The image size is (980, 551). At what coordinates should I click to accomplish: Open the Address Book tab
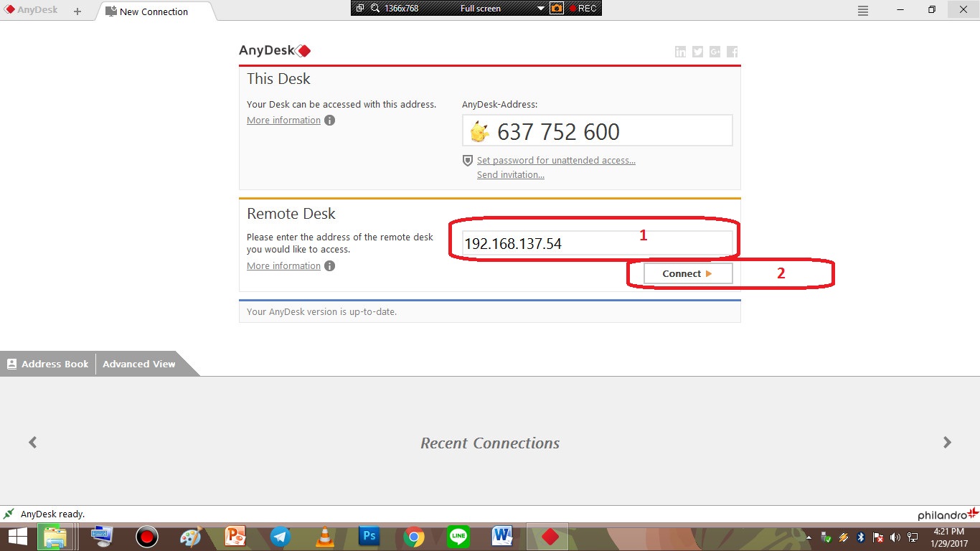click(x=48, y=364)
